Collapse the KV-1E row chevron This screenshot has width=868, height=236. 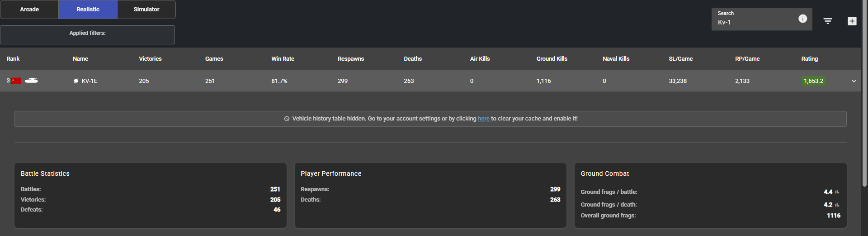[854, 81]
